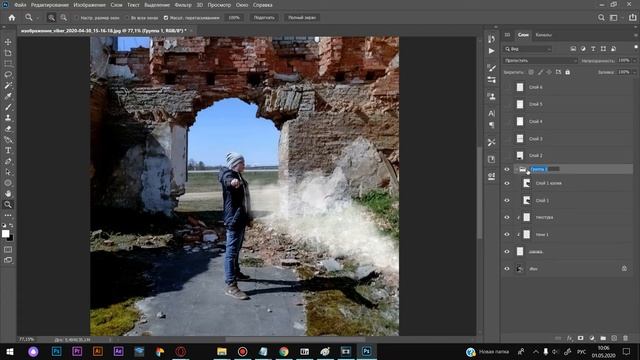Click the background color swatch
The width and height of the screenshot is (640, 360).
[x=11, y=238]
